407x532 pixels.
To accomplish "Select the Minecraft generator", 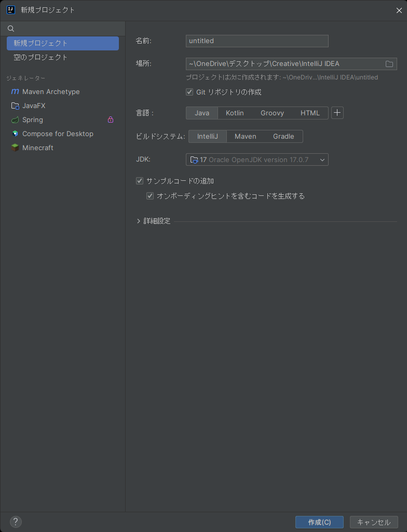I will pos(63,148).
